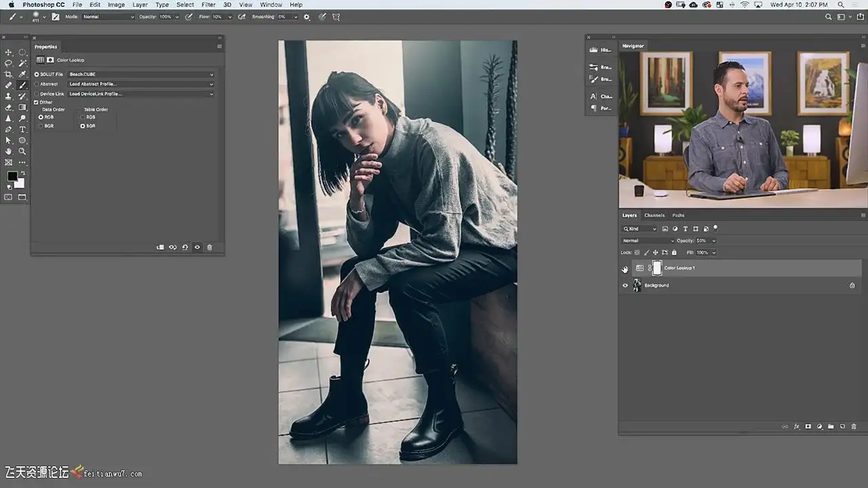The width and height of the screenshot is (868, 488).
Task: Activate the Zoom tool in the toolbar
Action: coord(22,151)
